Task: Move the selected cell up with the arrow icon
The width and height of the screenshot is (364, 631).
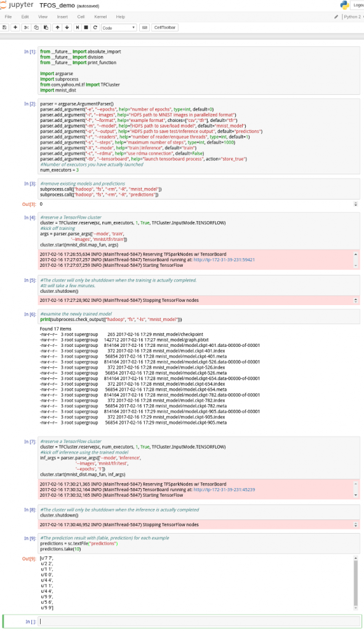Action: (57, 27)
